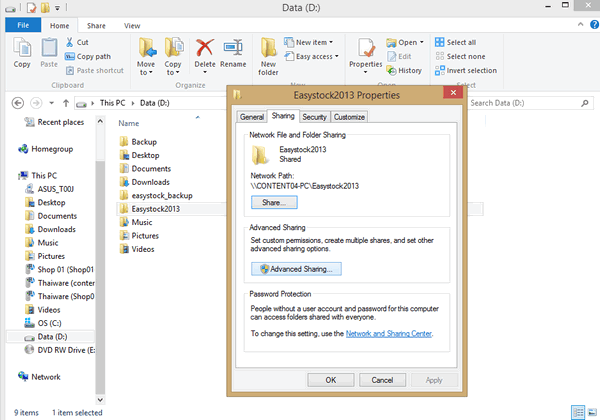
Task: Switch to details view icon in status bar
Action: point(578,412)
